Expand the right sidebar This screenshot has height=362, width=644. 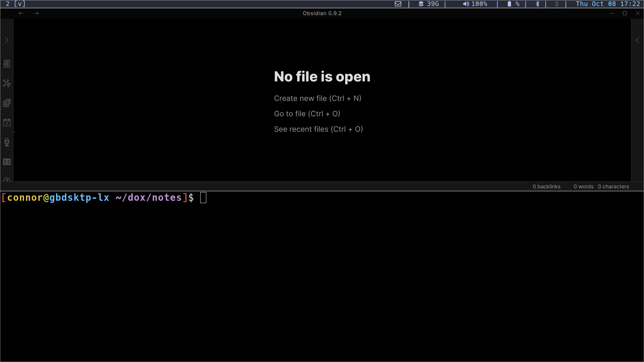tap(637, 40)
